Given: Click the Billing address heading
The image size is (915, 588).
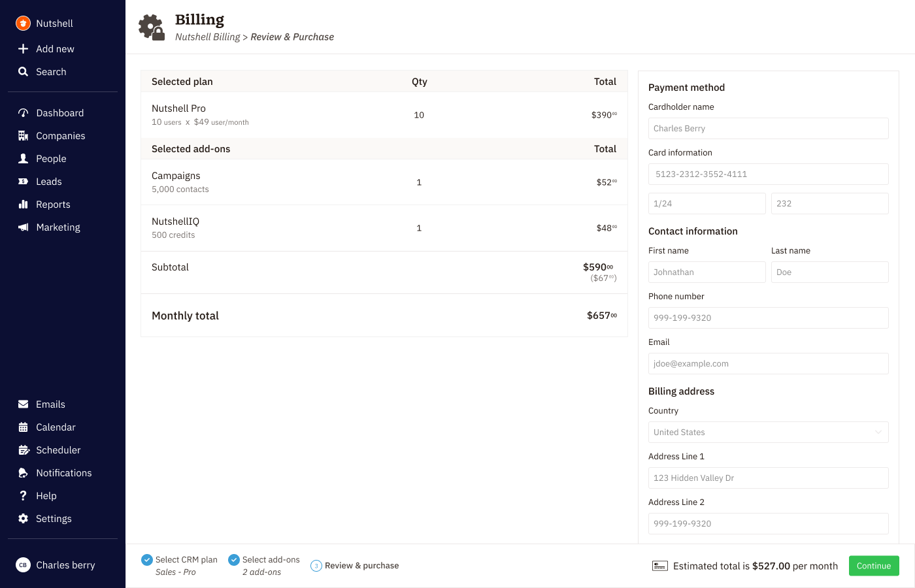Looking at the screenshot, I should (681, 391).
